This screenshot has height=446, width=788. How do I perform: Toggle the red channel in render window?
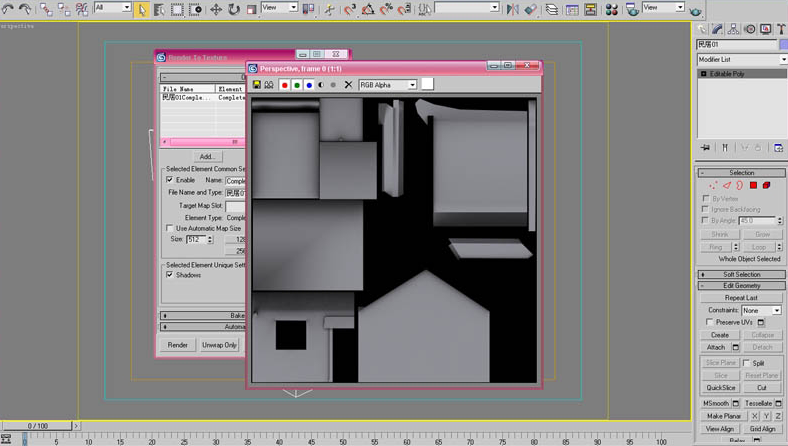coord(285,85)
